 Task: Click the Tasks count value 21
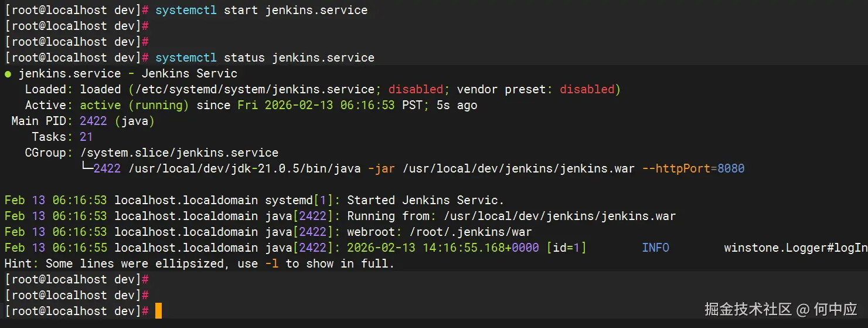(x=86, y=137)
